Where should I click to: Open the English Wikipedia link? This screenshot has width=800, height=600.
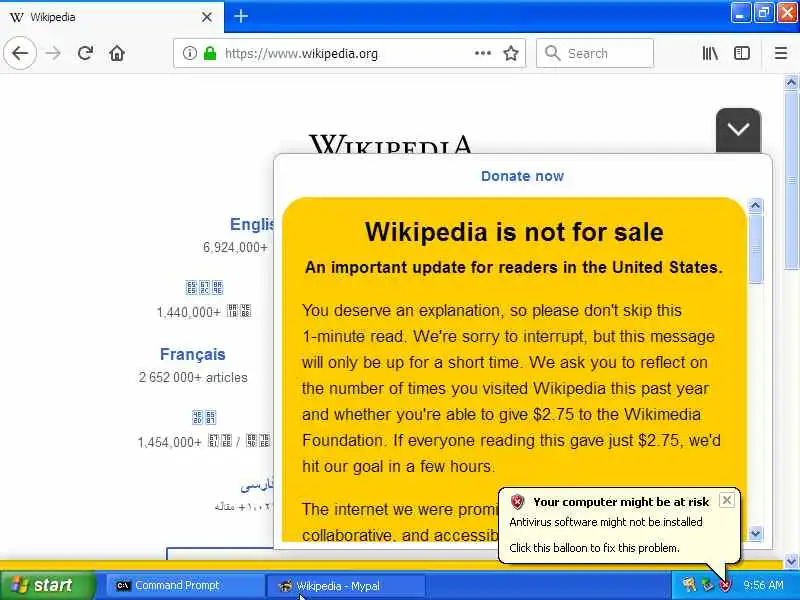tap(253, 224)
